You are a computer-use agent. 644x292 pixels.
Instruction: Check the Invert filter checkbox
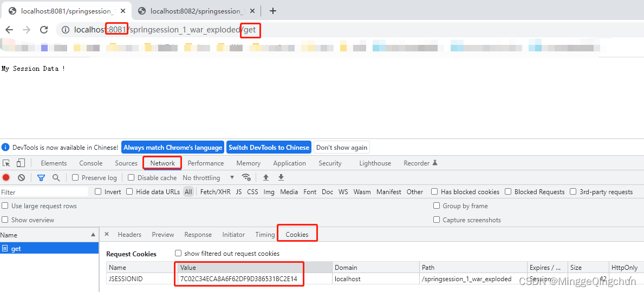click(97, 191)
